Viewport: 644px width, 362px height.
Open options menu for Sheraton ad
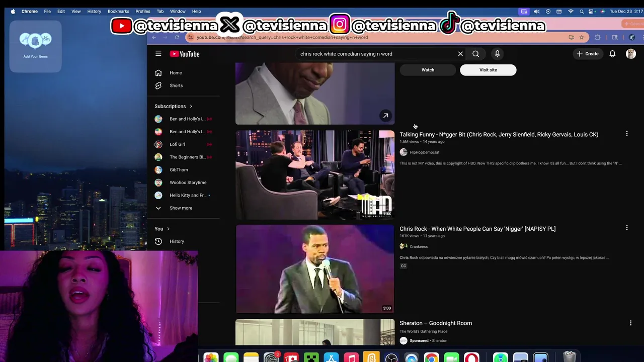click(x=630, y=323)
